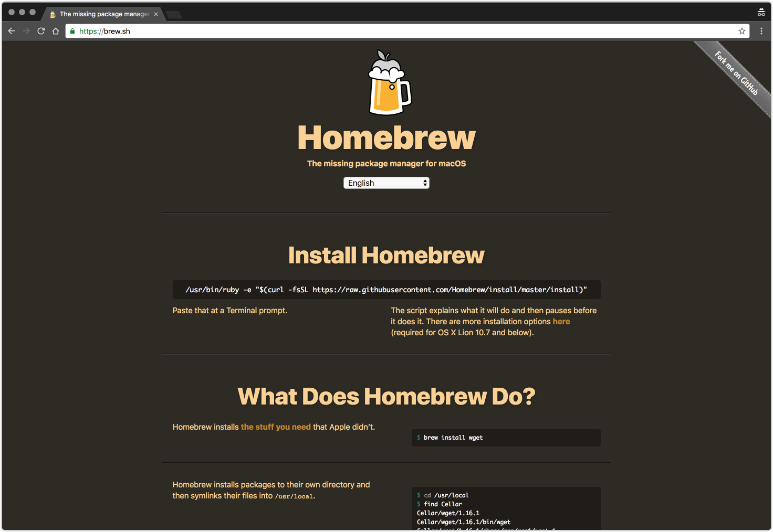Screen dimensions: 773x532
Task: Click 'Homebrew installs packages to their own directory' text
Action: (x=271, y=490)
